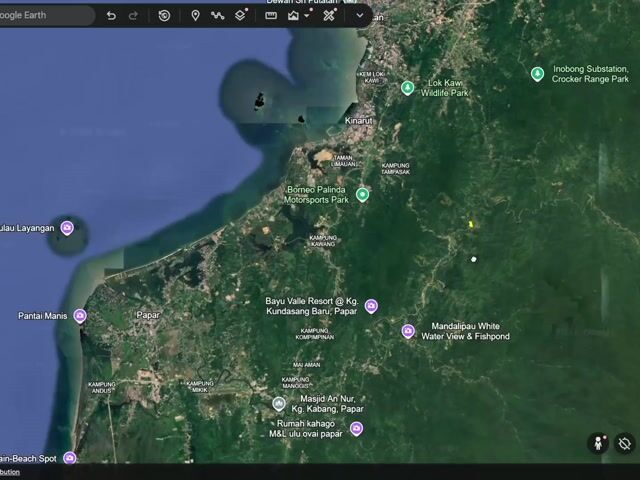Open historical imagery clock icon
The image size is (640, 480).
click(164, 16)
